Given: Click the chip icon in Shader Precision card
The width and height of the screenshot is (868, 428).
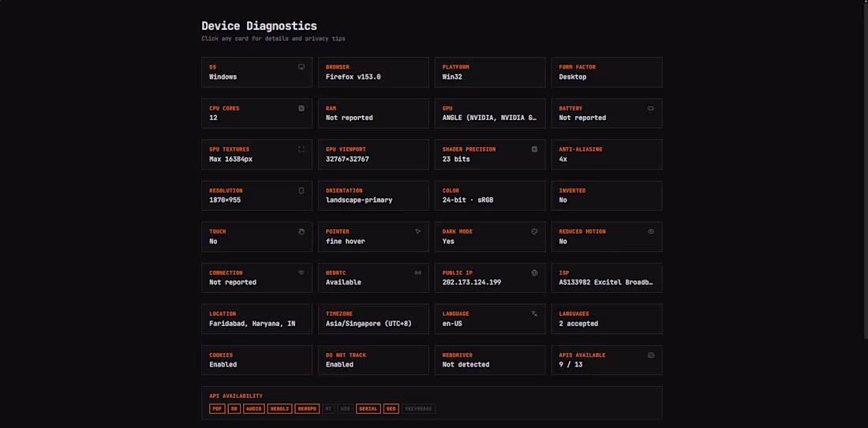Looking at the screenshot, I should point(534,149).
